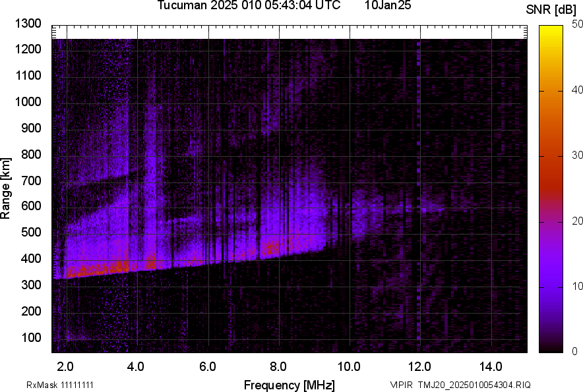Click the 'RxMask 11111111' footer text
The height and width of the screenshot is (392, 583).
tap(60, 385)
